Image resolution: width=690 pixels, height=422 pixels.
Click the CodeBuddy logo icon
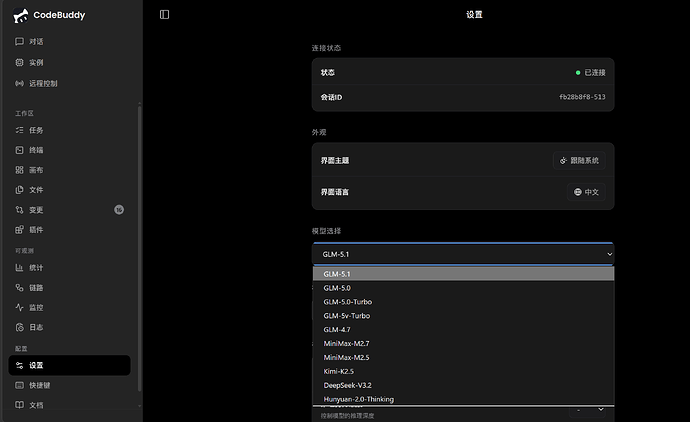[x=20, y=15]
